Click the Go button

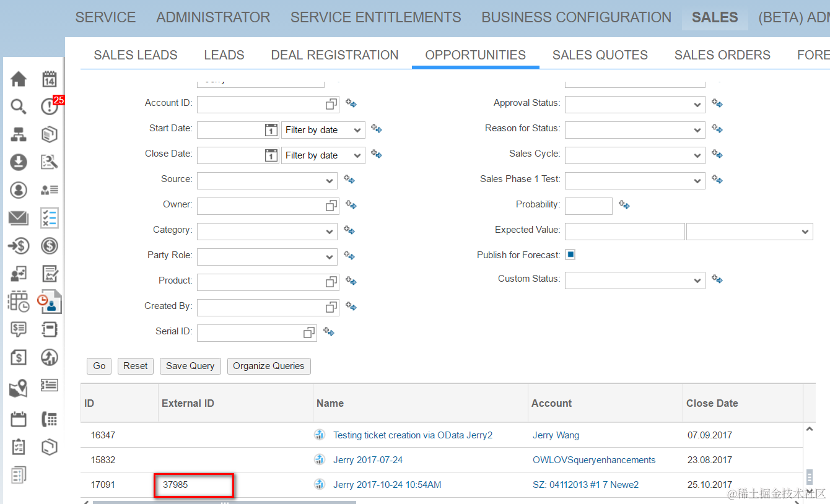[99, 366]
